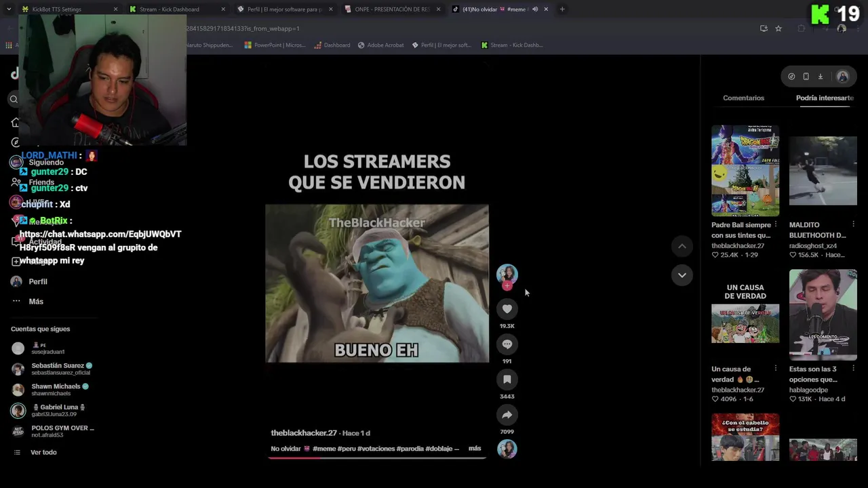Open the Dashboard bookmark

click(x=332, y=45)
